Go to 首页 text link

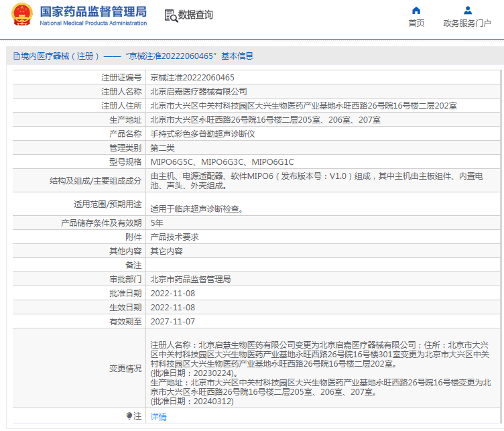[x=416, y=23]
